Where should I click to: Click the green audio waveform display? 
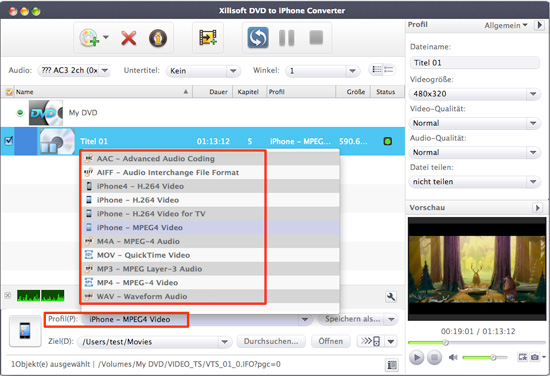pos(41,296)
